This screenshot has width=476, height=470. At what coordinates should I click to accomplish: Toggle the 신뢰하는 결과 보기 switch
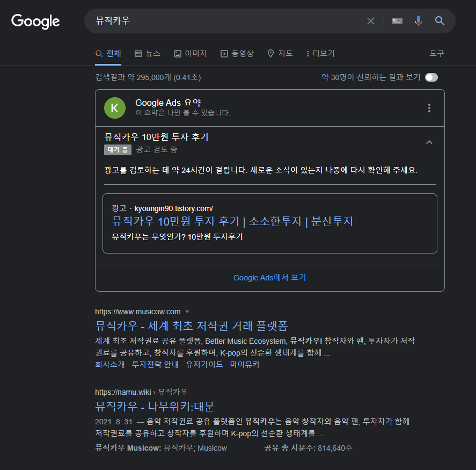click(431, 77)
